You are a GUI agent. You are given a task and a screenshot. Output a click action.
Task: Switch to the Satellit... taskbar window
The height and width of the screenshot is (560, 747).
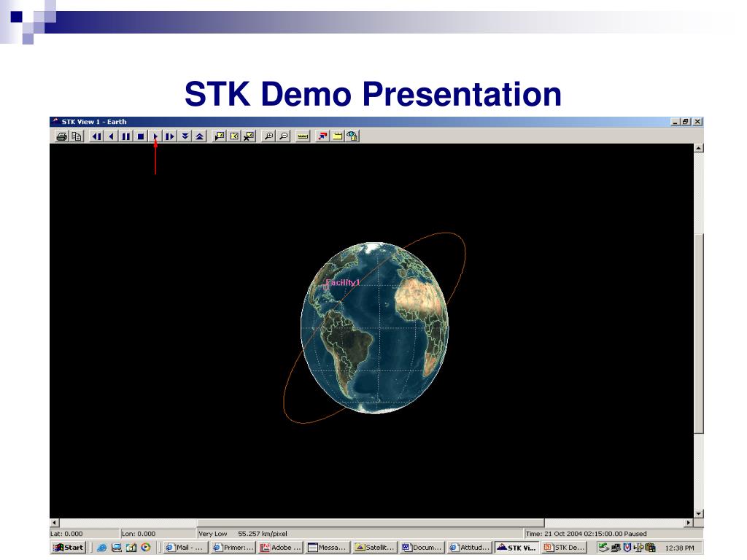click(374, 548)
